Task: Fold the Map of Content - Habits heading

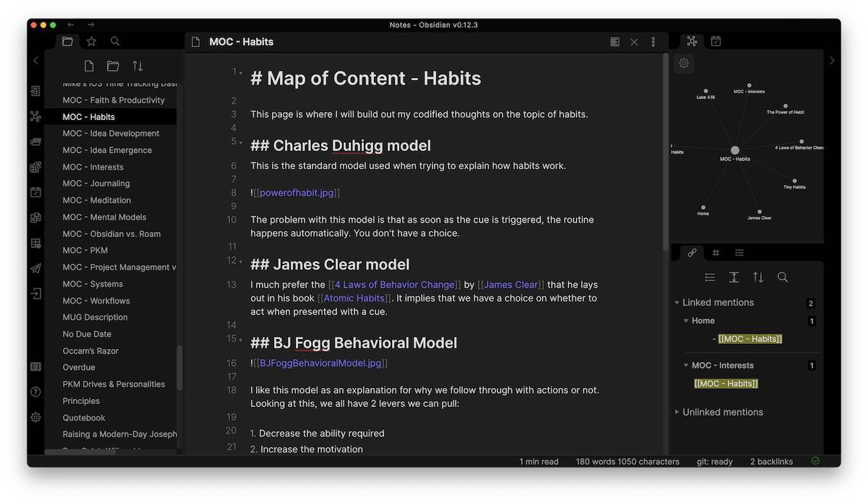Action: [240, 72]
